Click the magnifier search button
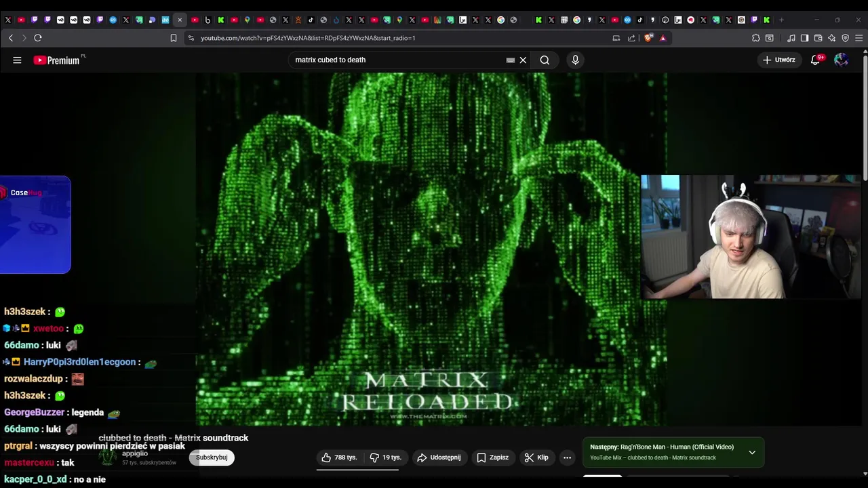This screenshot has width=868, height=488. (x=545, y=60)
